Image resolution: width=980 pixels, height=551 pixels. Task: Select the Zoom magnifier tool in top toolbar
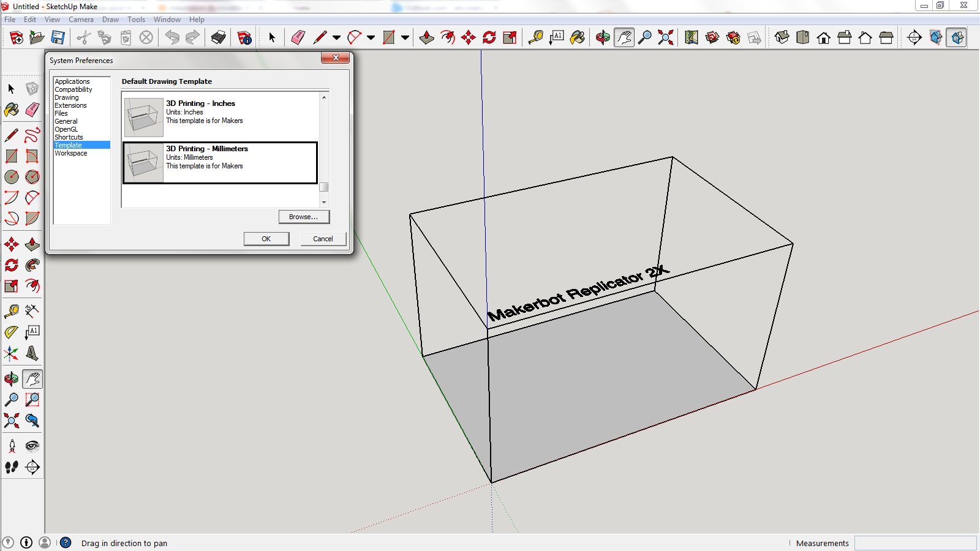click(x=644, y=38)
